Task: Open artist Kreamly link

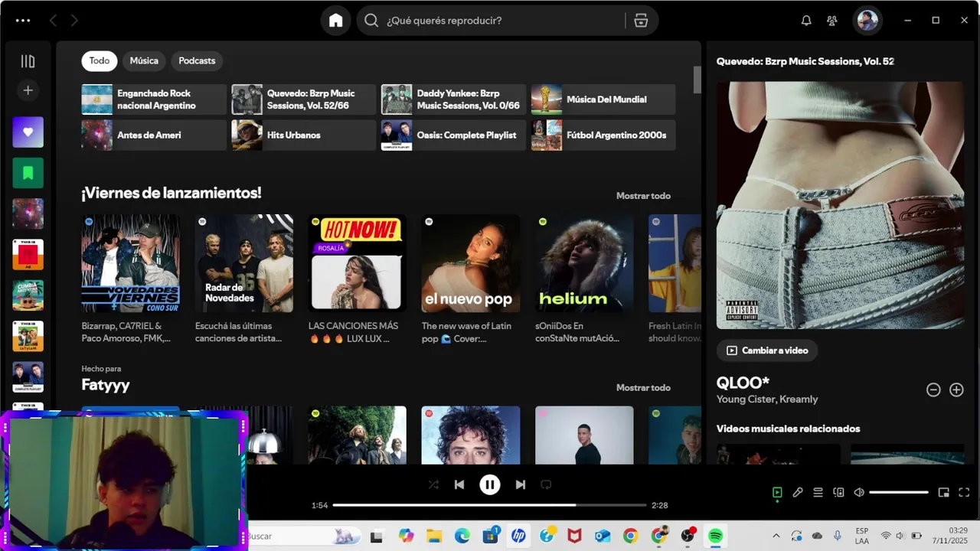Action: coord(799,399)
